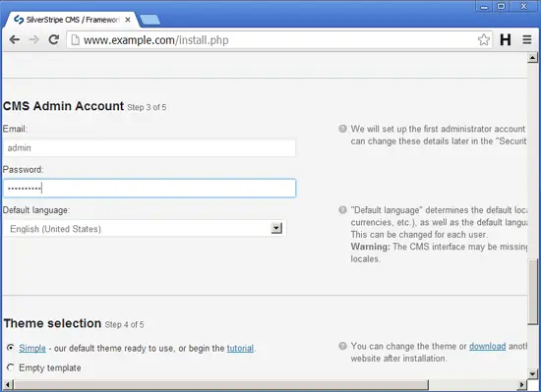Click the 'Step 4 of 5' label
Image resolution: width=541 pixels, height=392 pixels.
pyautogui.click(x=124, y=324)
